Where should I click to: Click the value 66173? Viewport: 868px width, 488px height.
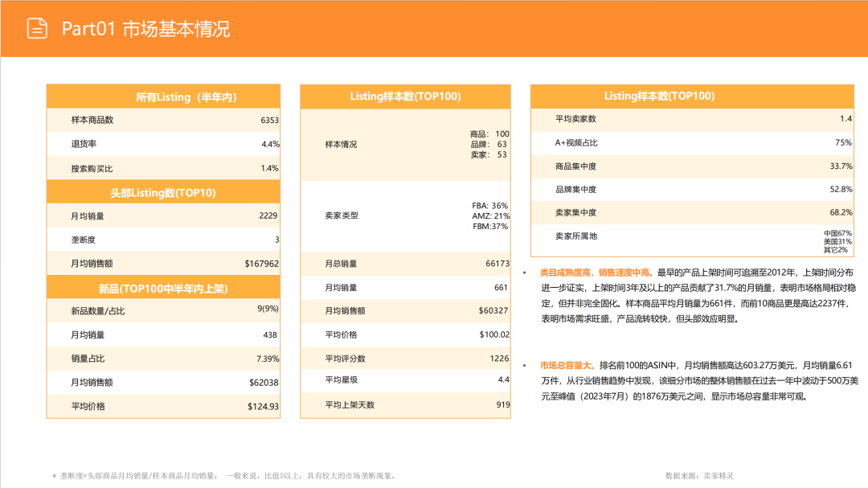[497, 264]
